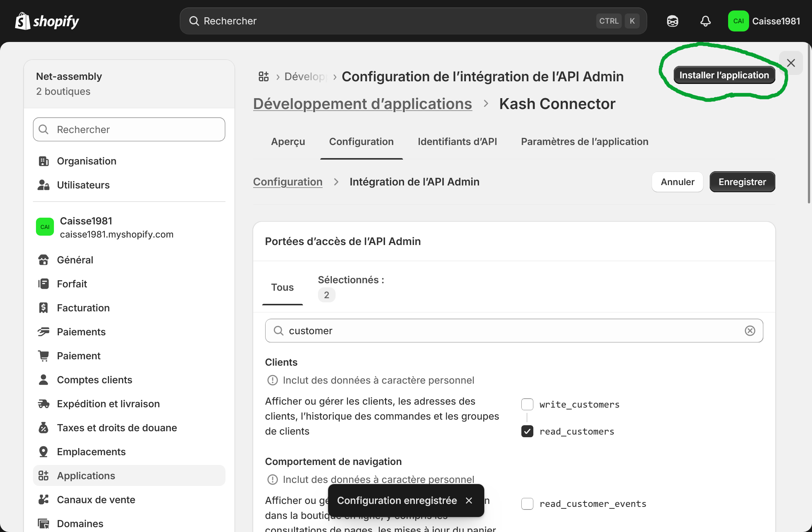Open the Paiement checkout settings

click(x=129, y=356)
